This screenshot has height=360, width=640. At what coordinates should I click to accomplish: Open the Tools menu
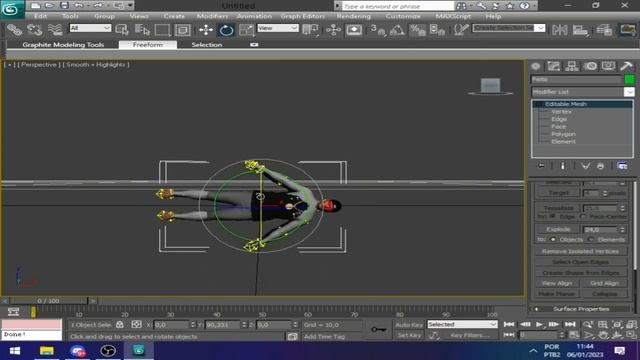(x=70, y=16)
